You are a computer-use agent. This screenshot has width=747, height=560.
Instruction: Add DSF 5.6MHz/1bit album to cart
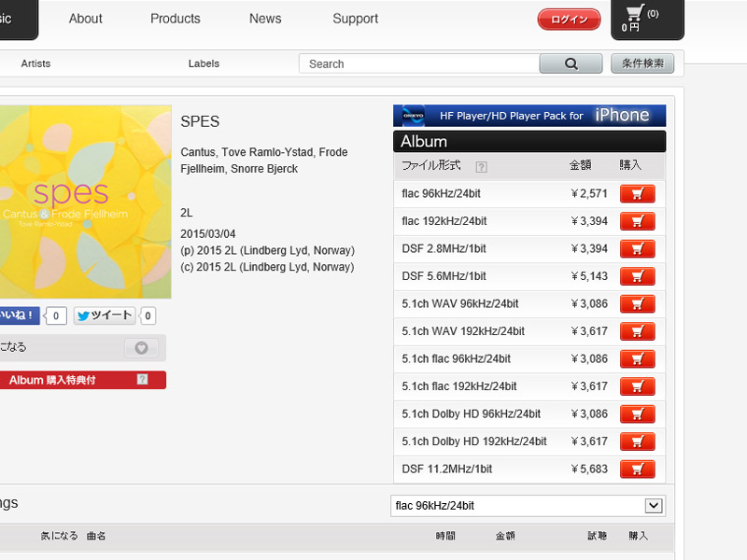(x=637, y=276)
